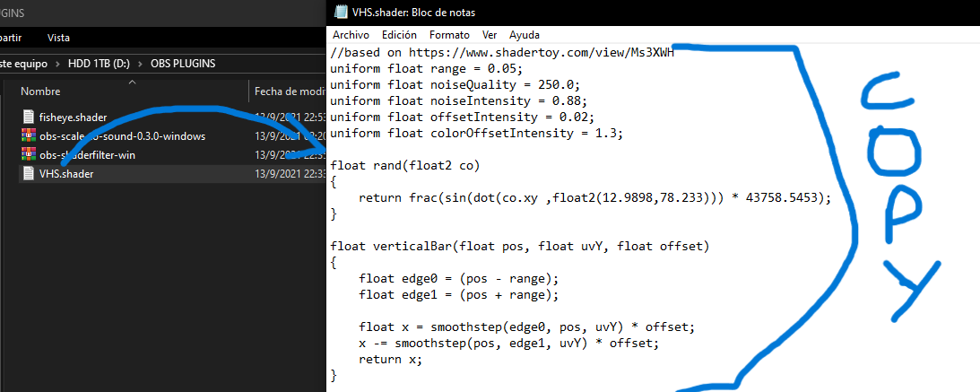The height and width of the screenshot is (392, 980).
Task: Click the obs-shaderfilter-win archive icon
Action: (x=29, y=154)
